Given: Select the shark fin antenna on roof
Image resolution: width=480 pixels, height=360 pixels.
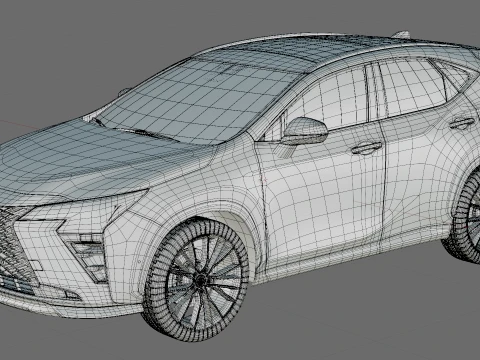Looking at the screenshot, I should pyautogui.click(x=401, y=34).
